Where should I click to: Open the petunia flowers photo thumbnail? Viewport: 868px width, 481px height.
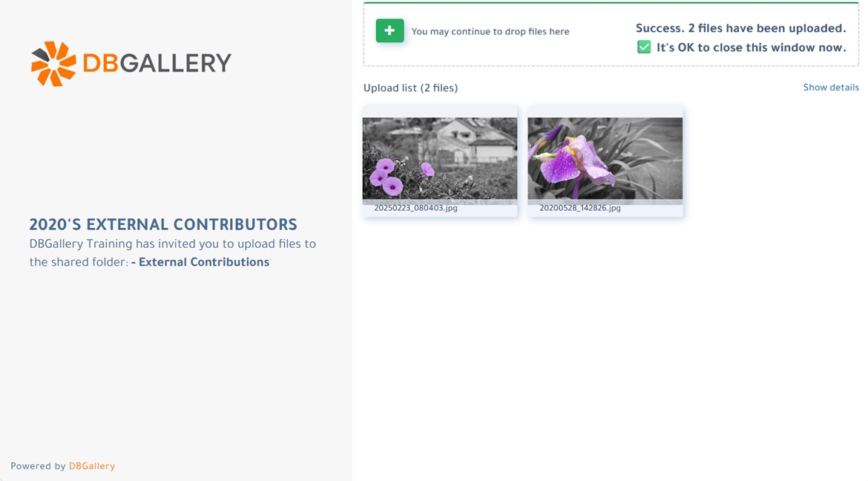point(440,160)
